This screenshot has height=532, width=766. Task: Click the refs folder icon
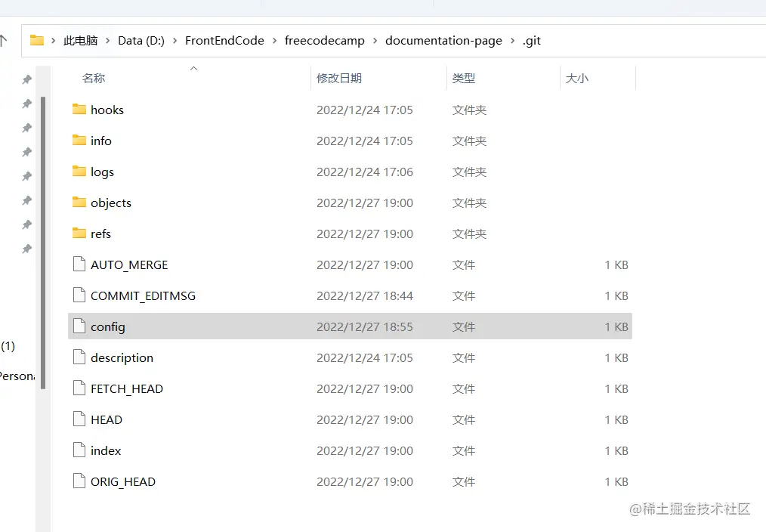point(79,233)
